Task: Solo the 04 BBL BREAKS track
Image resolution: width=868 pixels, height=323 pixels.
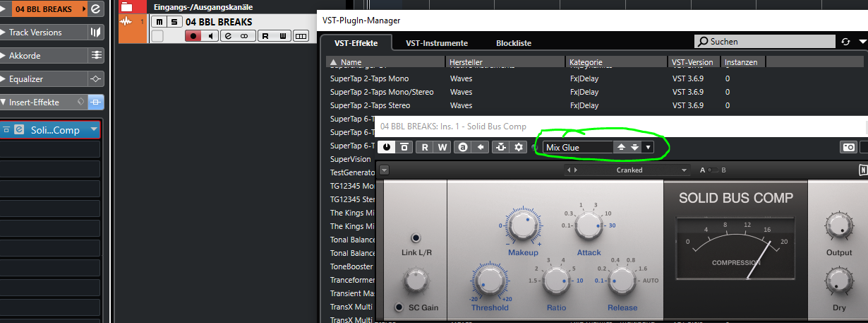Action: [174, 22]
